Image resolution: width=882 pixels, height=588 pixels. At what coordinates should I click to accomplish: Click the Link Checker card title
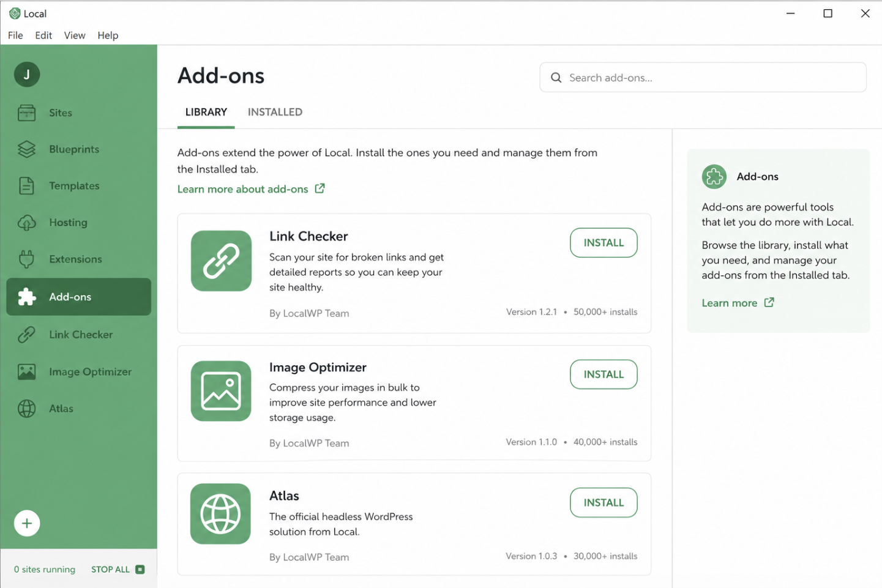click(308, 236)
